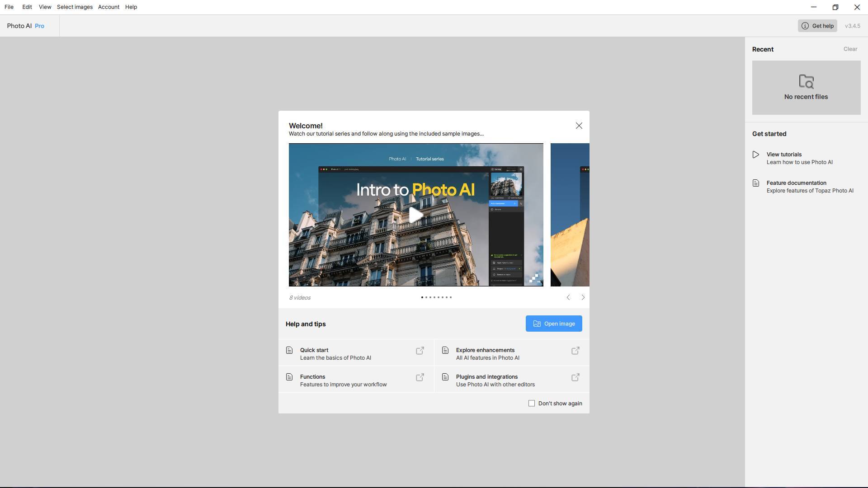The image size is (868, 488).
Task: Click the Photo AI Pro logo
Action: click(25, 26)
